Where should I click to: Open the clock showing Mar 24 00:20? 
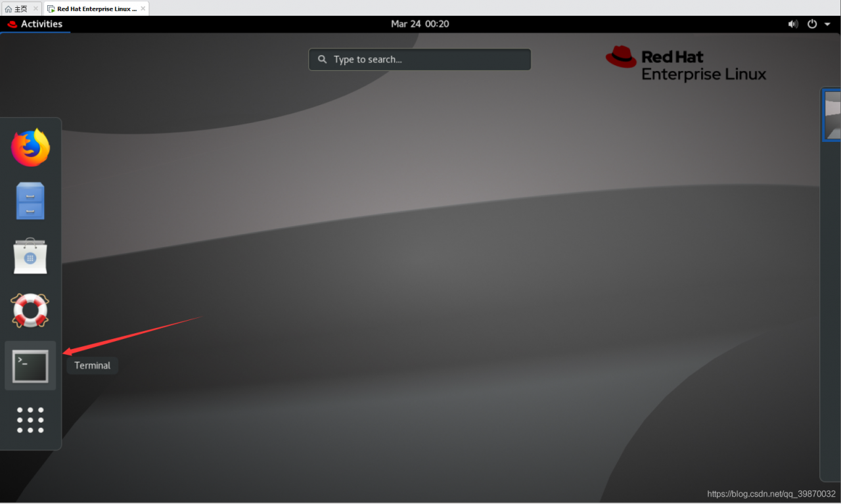pos(420,24)
